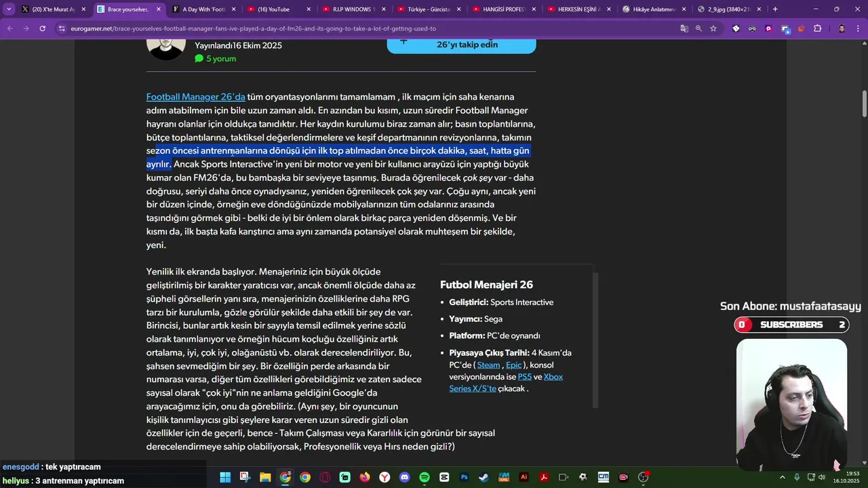Click the text Geliştirici: Sports Interactive

pos(501,302)
